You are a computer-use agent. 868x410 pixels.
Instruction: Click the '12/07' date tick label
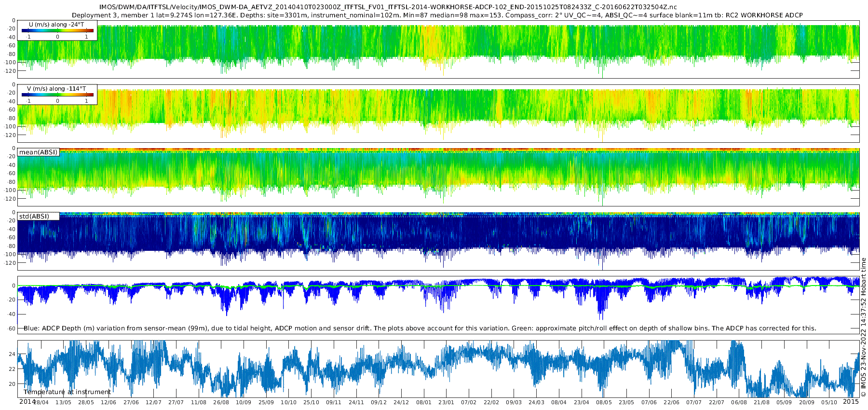click(x=153, y=402)
